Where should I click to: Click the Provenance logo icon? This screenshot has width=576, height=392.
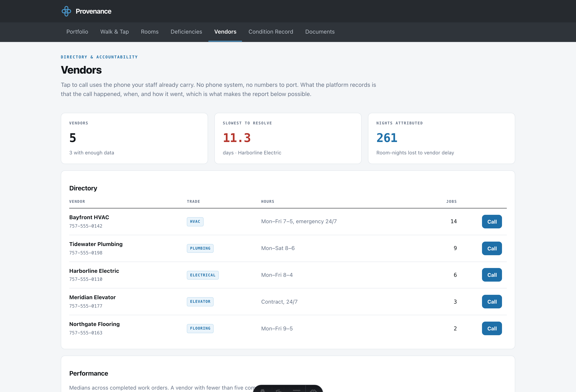pyautogui.click(x=66, y=11)
